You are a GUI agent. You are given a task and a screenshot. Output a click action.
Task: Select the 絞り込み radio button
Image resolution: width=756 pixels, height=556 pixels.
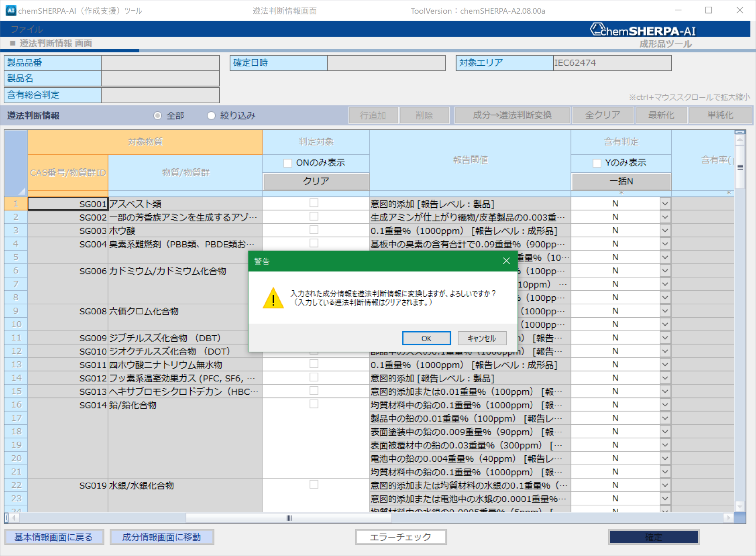[211, 116]
